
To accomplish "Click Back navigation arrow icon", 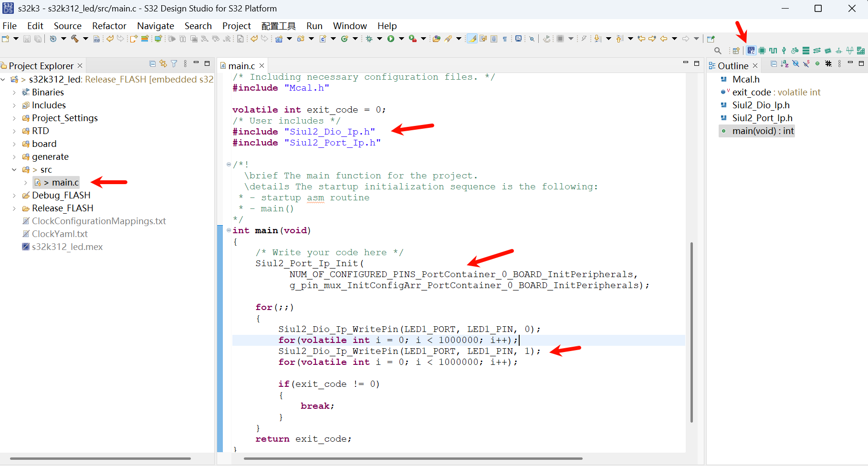I will [x=663, y=39].
